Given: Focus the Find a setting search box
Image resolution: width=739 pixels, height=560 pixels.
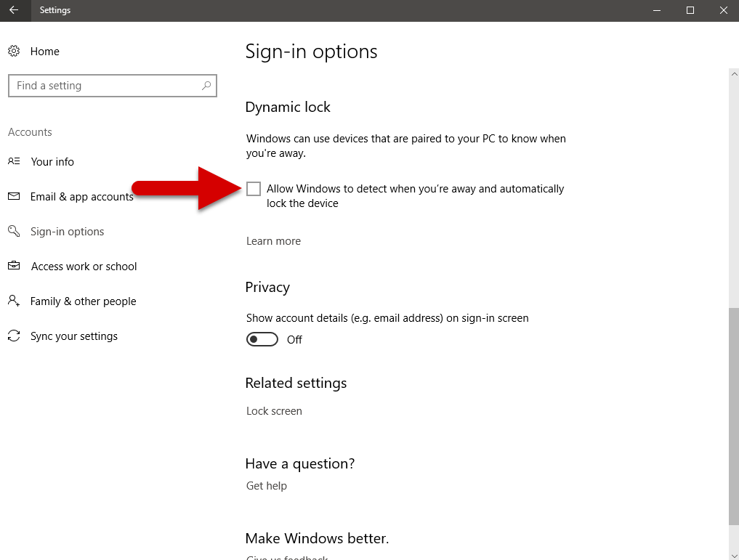Looking at the screenshot, I should coord(112,86).
